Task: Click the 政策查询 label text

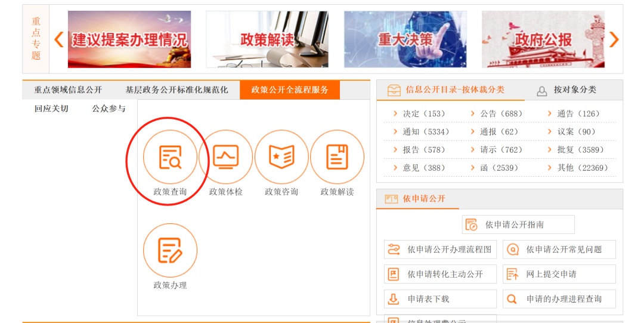Action: 170,192
